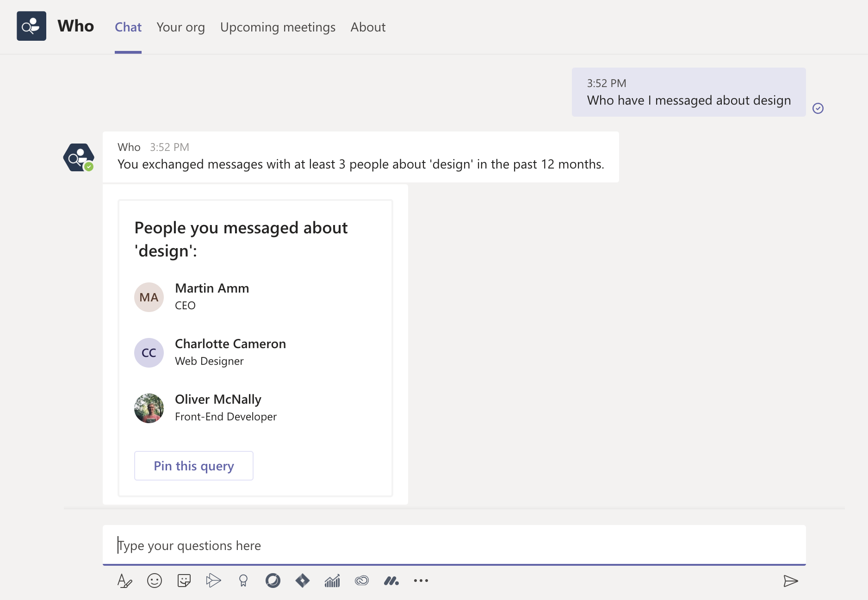Click the message sent status checkmark
Image resolution: width=868 pixels, height=600 pixels.
pyautogui.click(x=818, y=108)
